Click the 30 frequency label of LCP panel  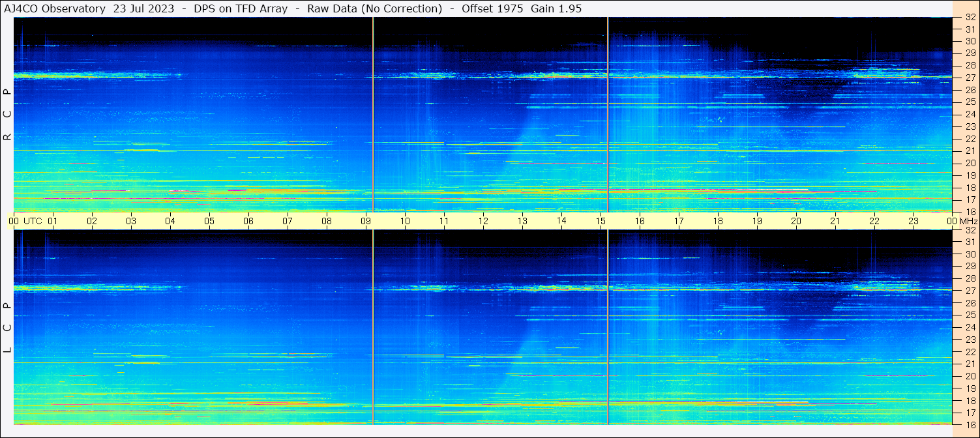[970, 254]
